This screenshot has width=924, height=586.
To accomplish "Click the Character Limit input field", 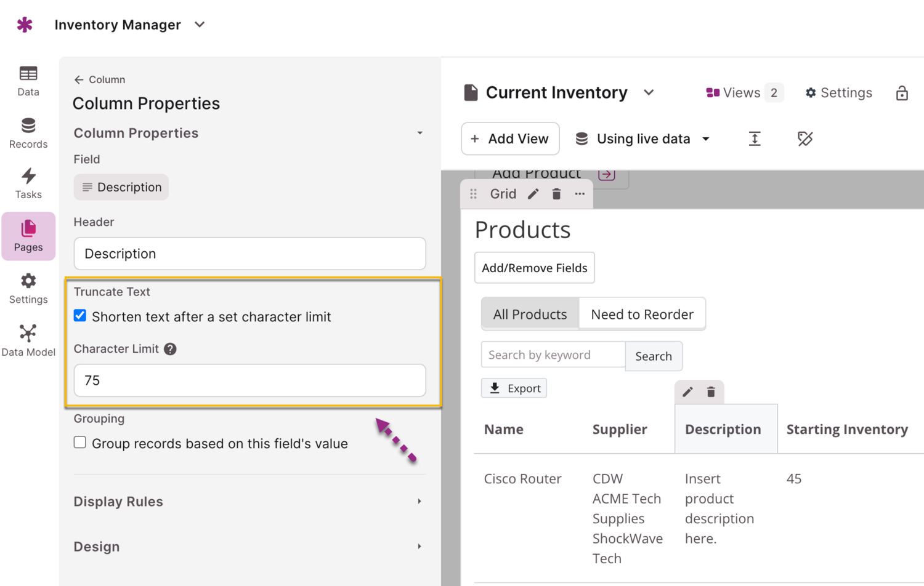I will (x=249, y=380).
